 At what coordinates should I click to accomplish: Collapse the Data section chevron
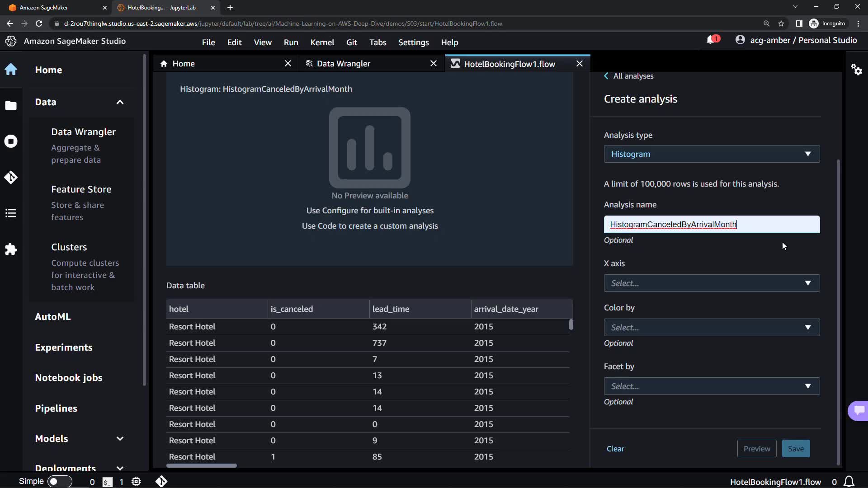click(120, 102)
